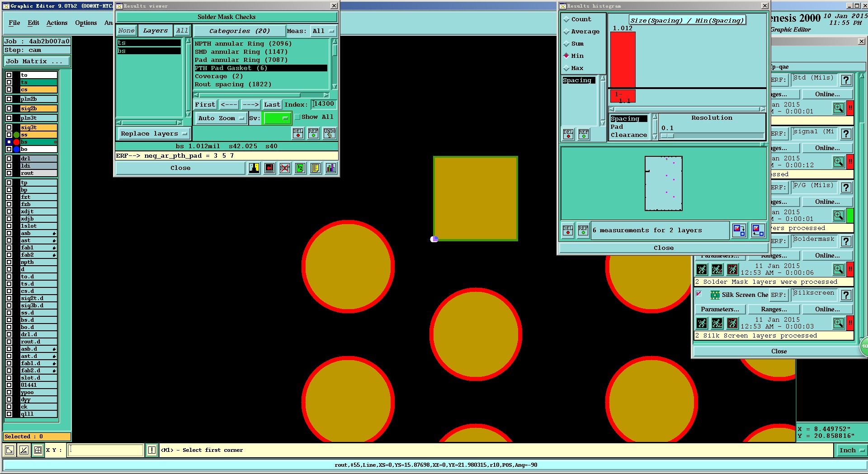Click the X Y coordinate input field

click(x=106, y=450)
